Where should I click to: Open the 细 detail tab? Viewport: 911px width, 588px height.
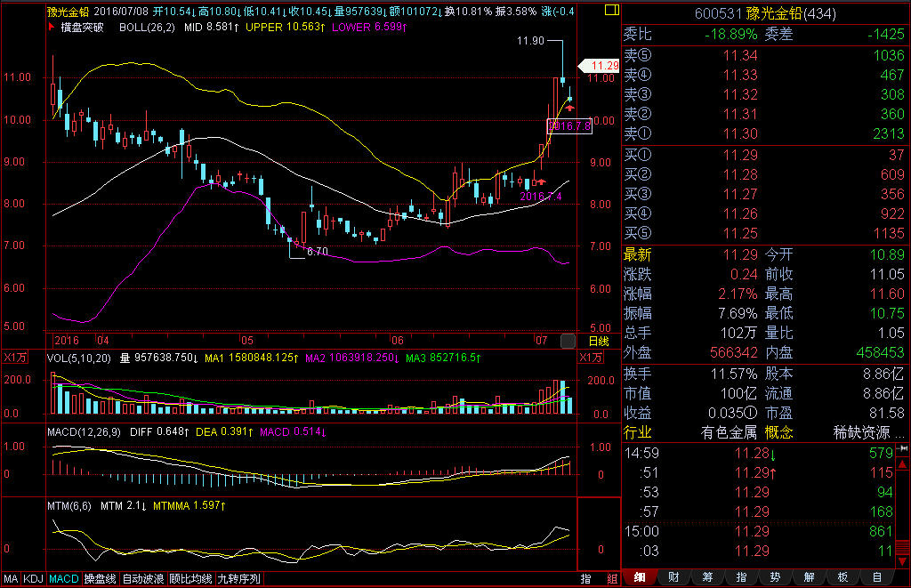click(x=640, y=577)
